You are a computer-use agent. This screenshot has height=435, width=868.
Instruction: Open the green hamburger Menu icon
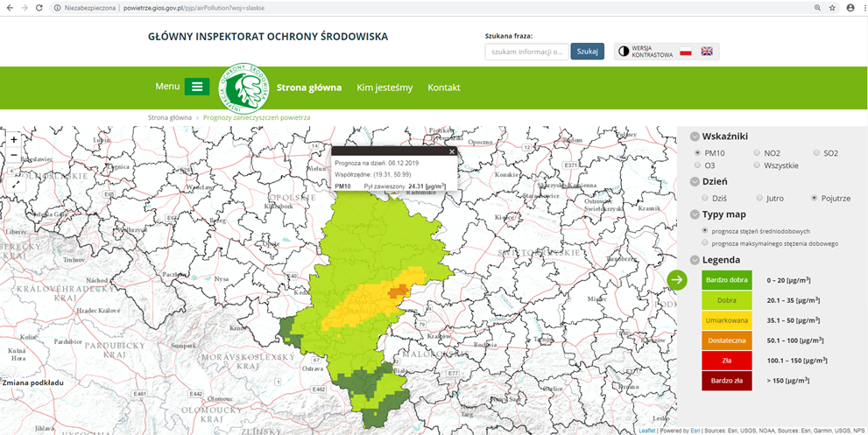click(197, 87)
